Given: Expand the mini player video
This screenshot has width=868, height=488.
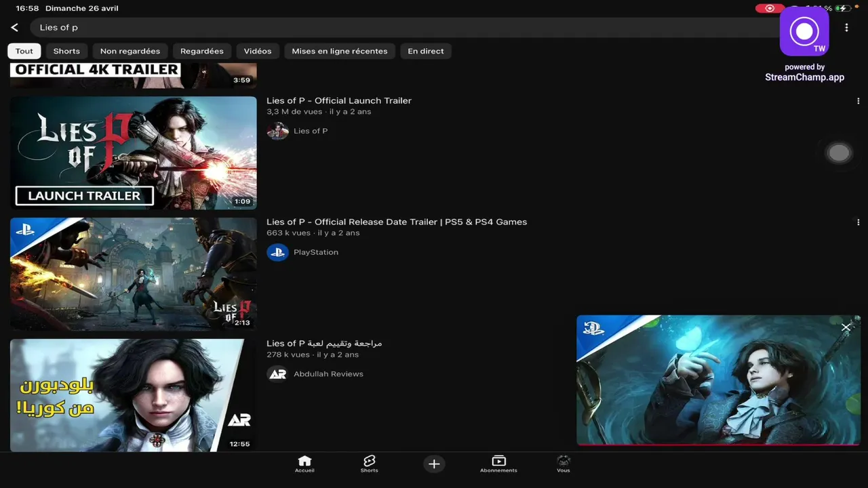Looking at the screenshot, I should [x=718, y=380].
